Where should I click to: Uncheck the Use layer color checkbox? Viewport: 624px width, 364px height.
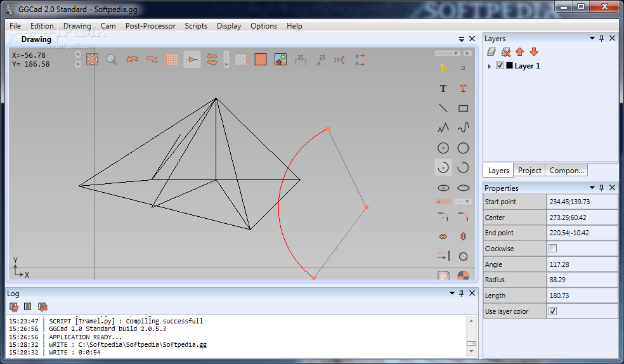point(553,311)
